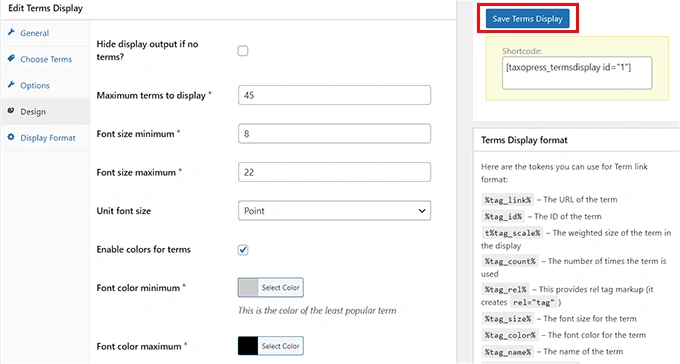Screen dimensions: 680x364
Task: Click the Edit Terms Display title
Action: [x=46, y=8]
